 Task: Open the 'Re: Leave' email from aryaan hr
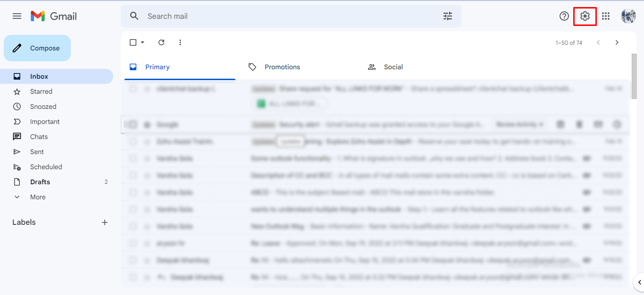pos(375,243)
